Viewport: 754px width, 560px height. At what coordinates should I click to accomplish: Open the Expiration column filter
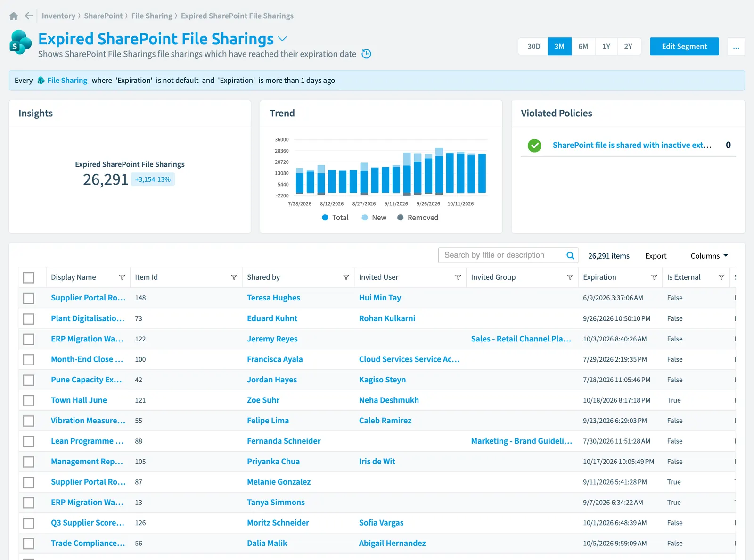coord(654,277)
